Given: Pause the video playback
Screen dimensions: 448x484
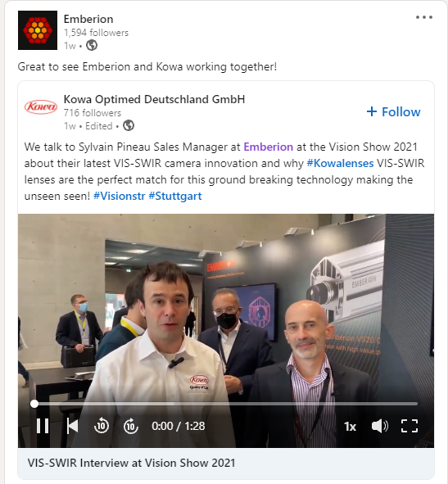Looking at the screenshot, I should pos(43,426).
